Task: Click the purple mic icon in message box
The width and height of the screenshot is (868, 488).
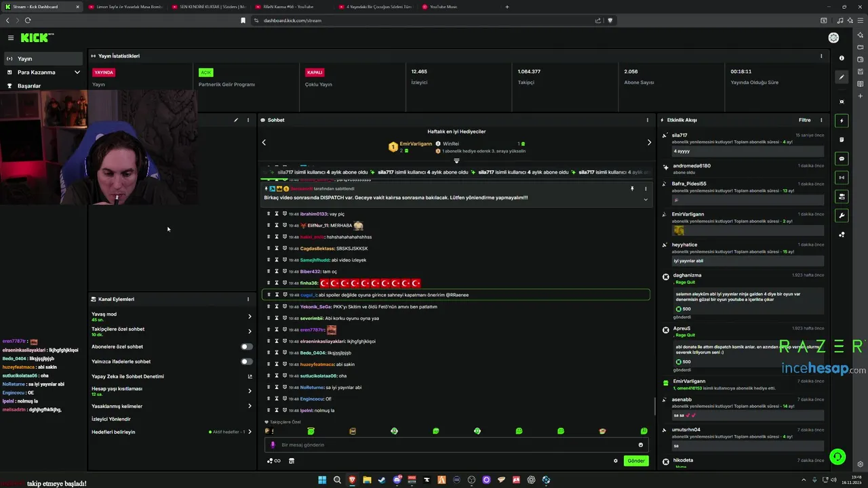Action: click(273, 445)
